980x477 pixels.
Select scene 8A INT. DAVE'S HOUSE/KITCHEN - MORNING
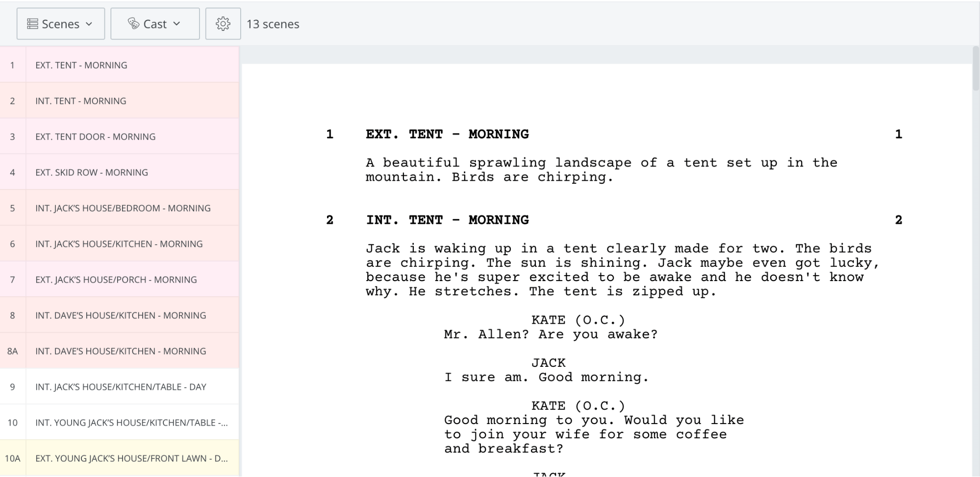click(x=120, y=351)
